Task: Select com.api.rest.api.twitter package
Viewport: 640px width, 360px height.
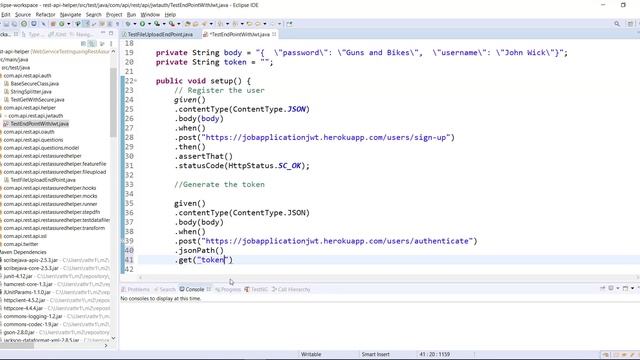Action: coord(20,244)
